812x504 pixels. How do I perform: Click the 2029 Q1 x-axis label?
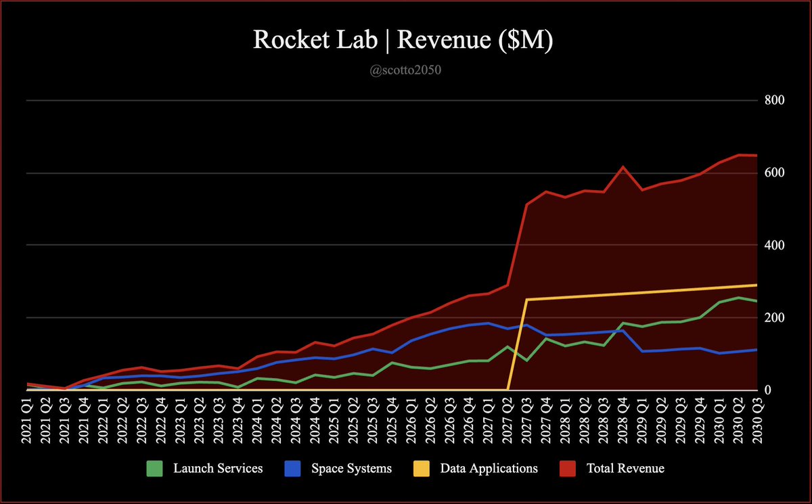tap(643, 421)
